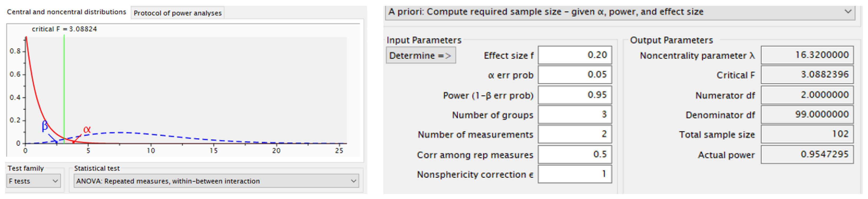Select the Nonsphericity correction ε field
The width and height of the screenshot is (868, 199).
click(574, 174)
